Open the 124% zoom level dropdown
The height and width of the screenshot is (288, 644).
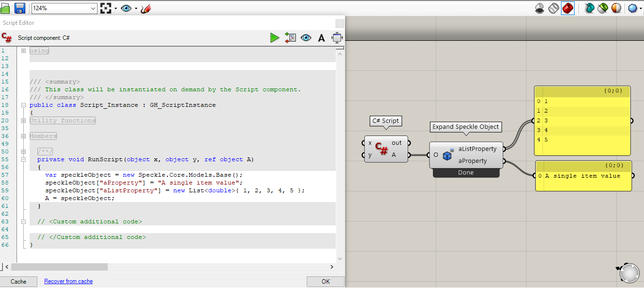tap(93, 8)
